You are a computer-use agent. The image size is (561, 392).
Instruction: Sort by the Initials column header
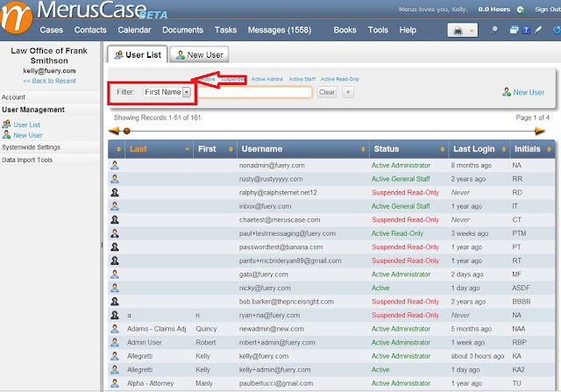coord(532,149)
